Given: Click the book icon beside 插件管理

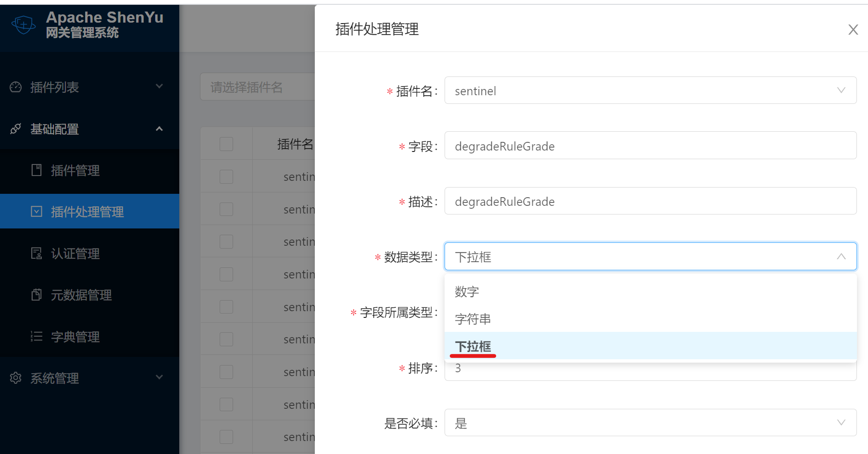Looking at the screenshot, I should point(37,170).
